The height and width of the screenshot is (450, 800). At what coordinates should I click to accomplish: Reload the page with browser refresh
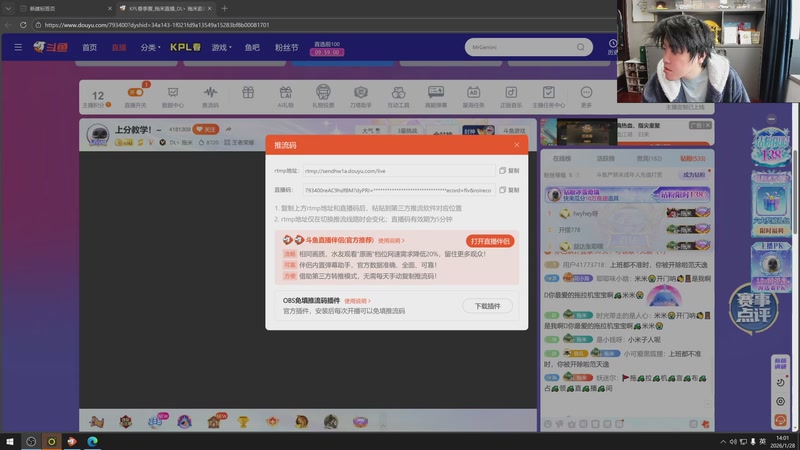click(23, 24)
